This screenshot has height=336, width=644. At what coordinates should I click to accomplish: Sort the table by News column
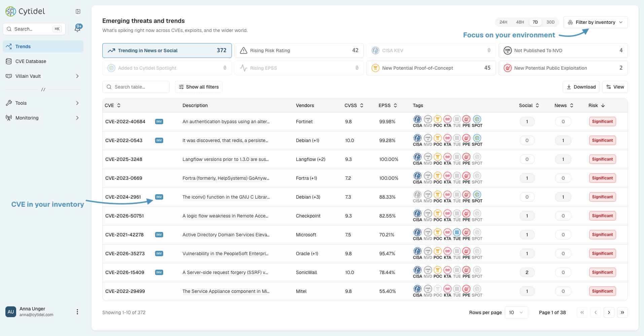pyautogui.click(x=564, y=105)
